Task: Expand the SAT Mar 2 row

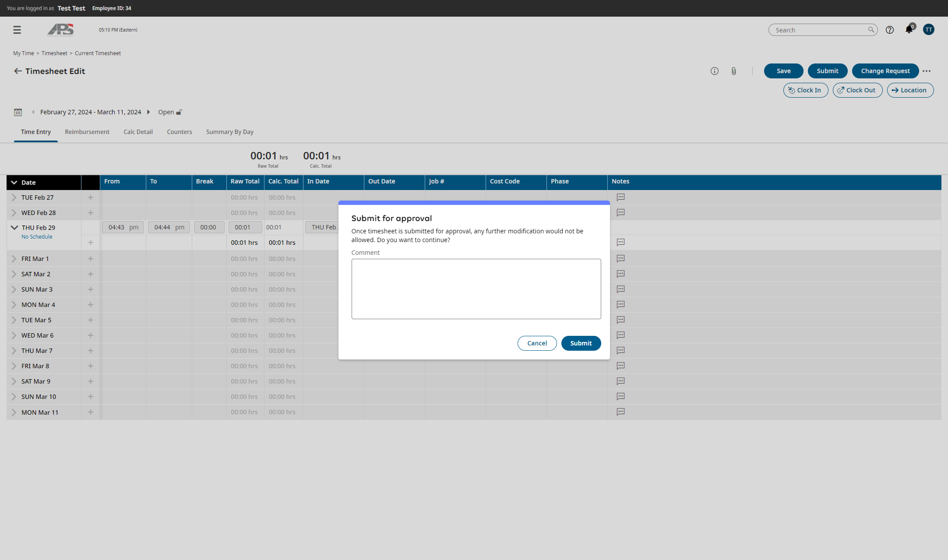Action: coord(14,274)
